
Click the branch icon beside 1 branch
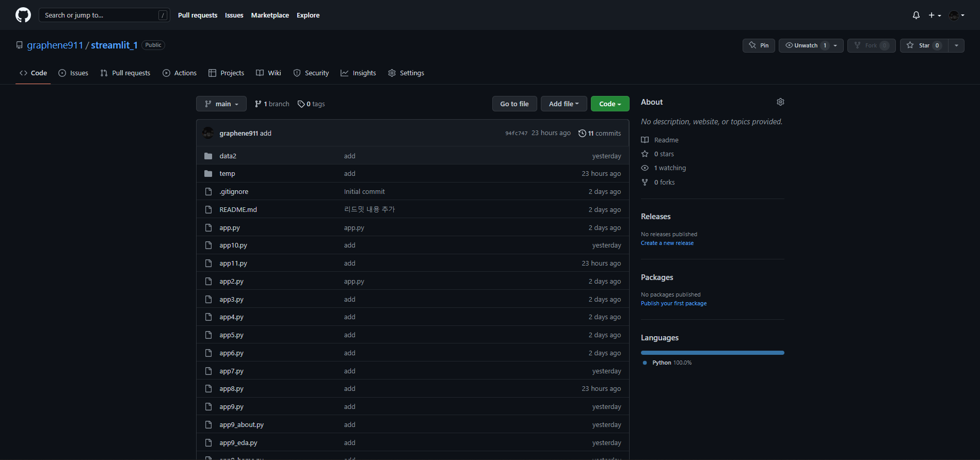pos(258,104)
